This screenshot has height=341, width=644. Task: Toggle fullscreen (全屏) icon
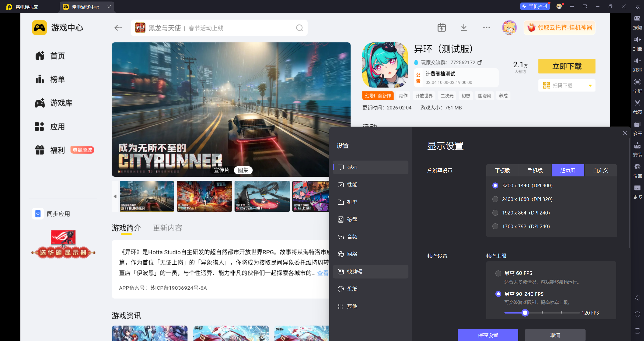637,82
